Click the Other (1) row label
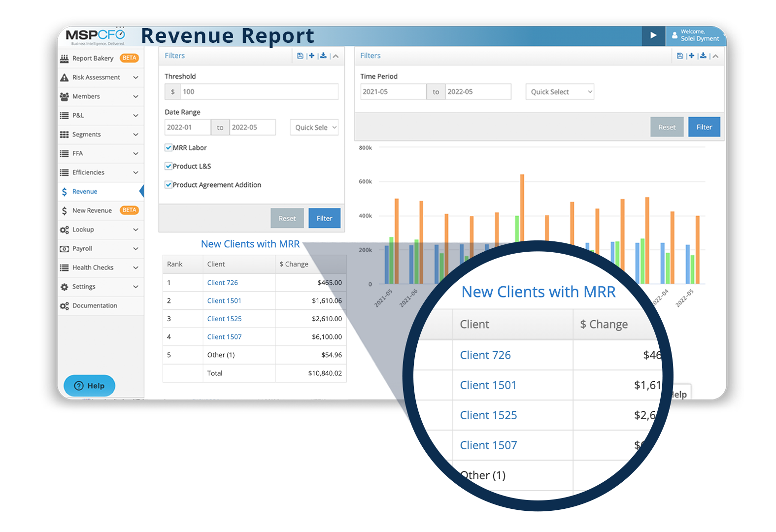Screen dimensions: 776x532 (x=221, y=355)
